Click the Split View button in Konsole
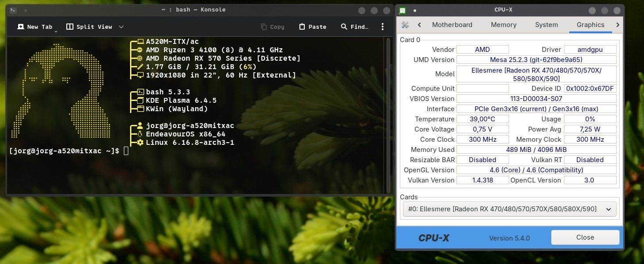 [89, 27]
